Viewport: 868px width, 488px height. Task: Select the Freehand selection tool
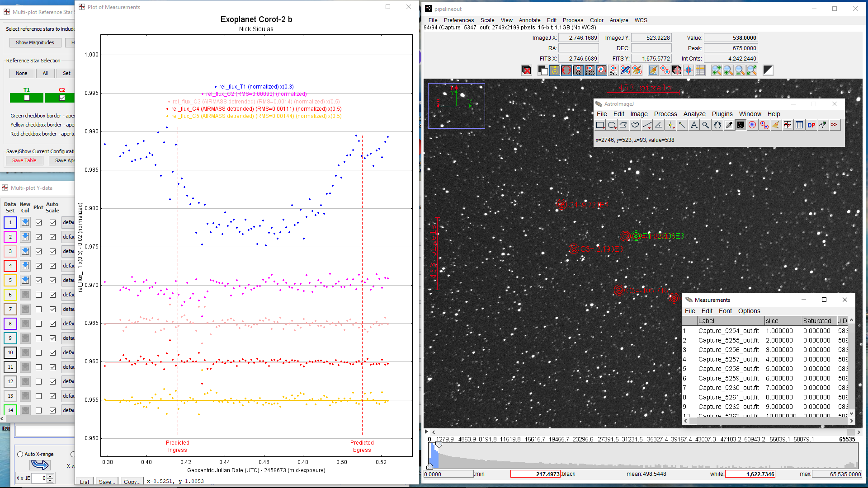636,125
